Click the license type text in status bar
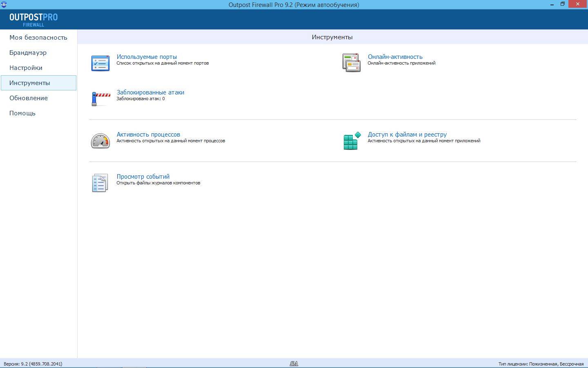 coord(541,364)
